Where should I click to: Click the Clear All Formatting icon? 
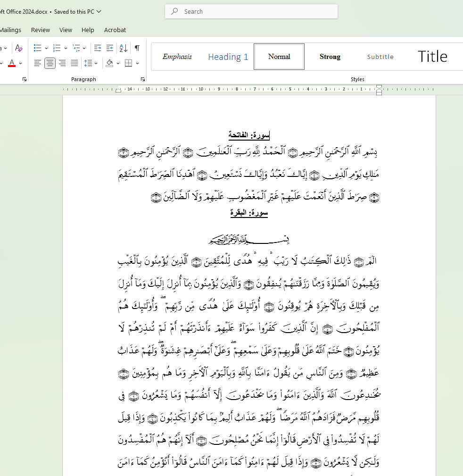point(18,48)
